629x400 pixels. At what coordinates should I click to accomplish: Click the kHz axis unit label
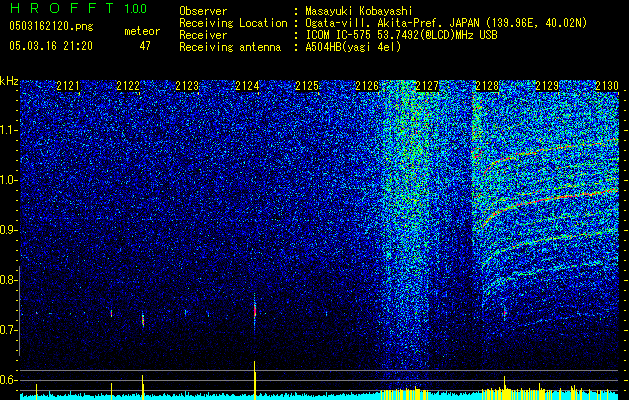pyautogui.click(x=9, y=81)
